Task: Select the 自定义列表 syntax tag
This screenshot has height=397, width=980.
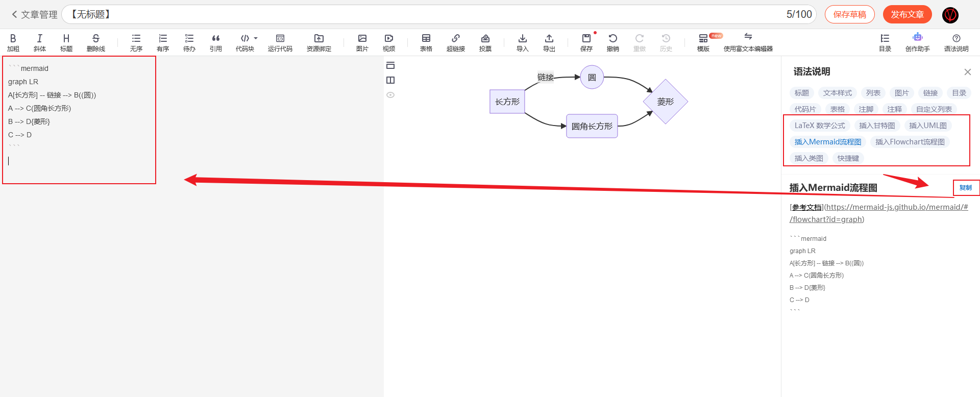Action: pyautogui.click(x=934, y=109)
